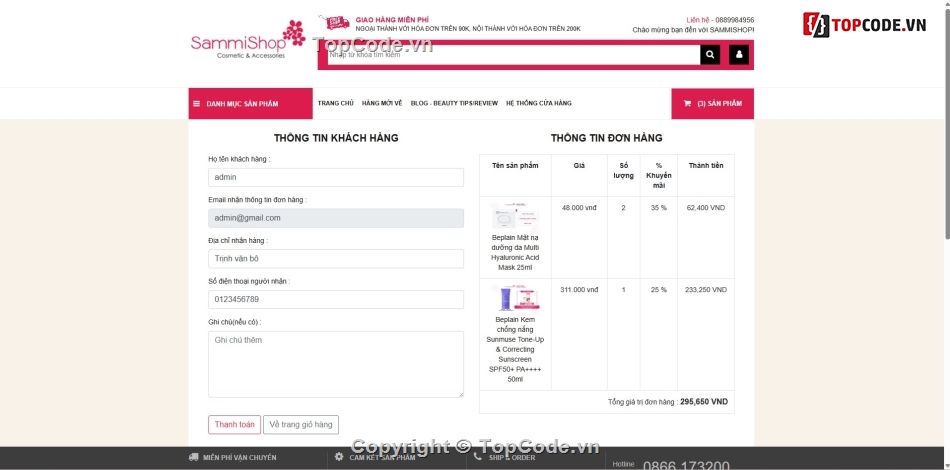Focus the search keyword input field
This screenshot has height=470, width=950.
pyautogui.click(x=514, y=55)
